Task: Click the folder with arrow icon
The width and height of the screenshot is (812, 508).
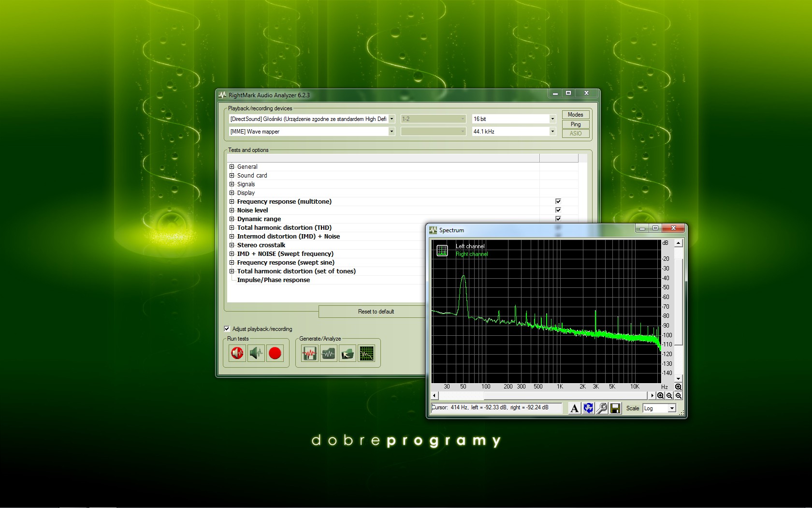Action: coord(348,354)
